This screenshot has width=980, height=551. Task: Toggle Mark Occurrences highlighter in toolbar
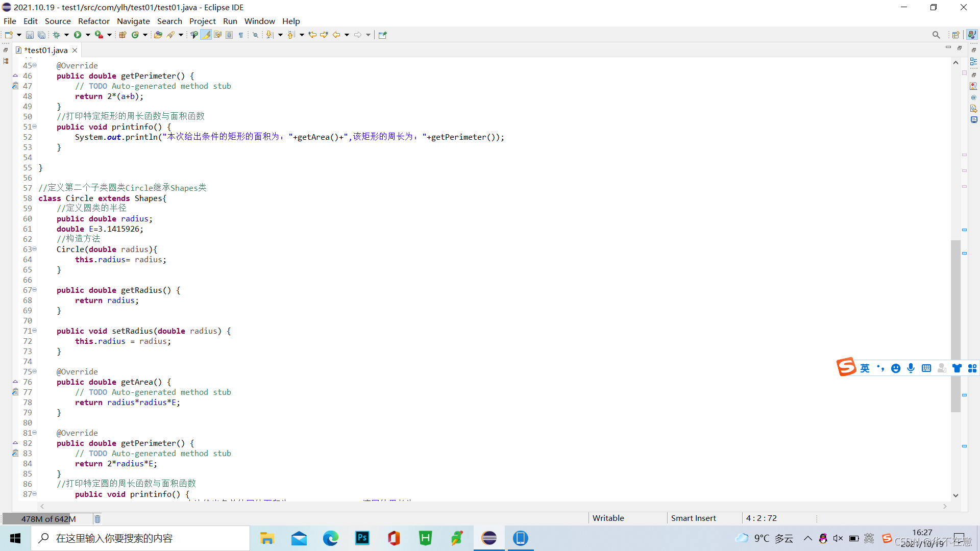pyautogui.click(x=206, y=35)
